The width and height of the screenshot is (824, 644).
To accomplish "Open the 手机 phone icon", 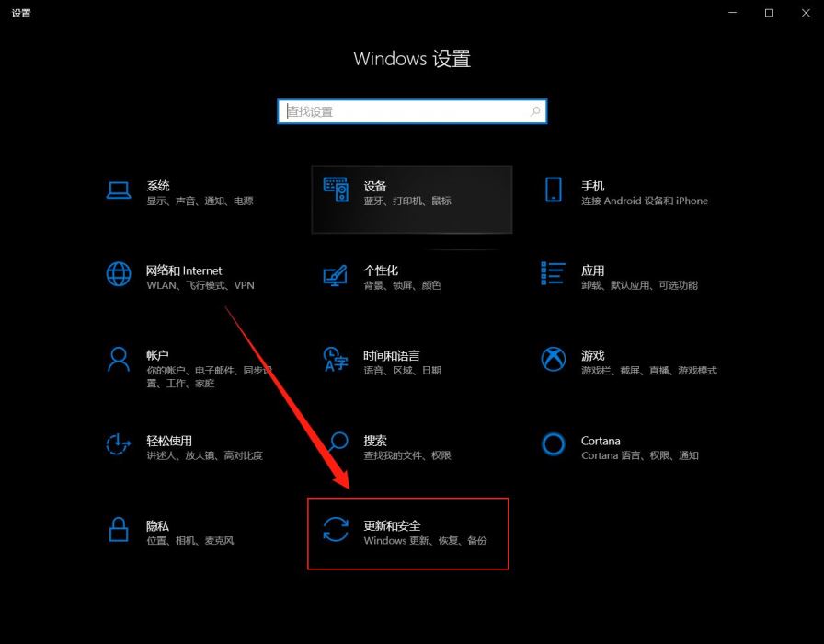I will [x=554, y=190].
